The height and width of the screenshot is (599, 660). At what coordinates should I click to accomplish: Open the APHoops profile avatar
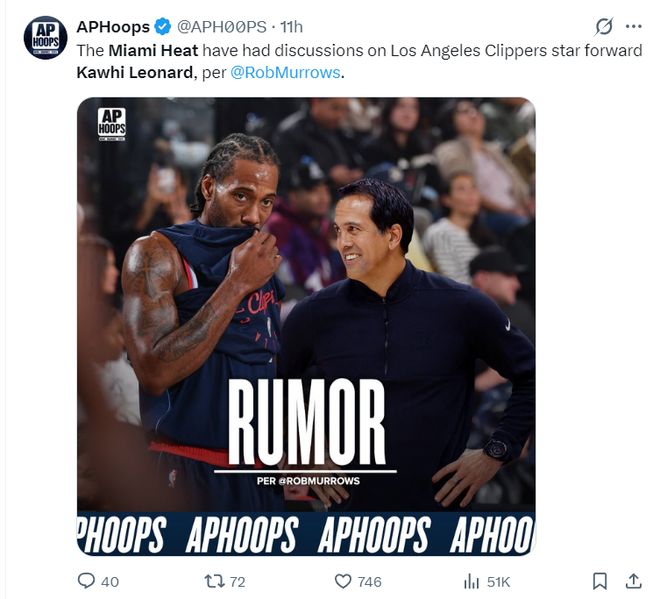point(45,37)
